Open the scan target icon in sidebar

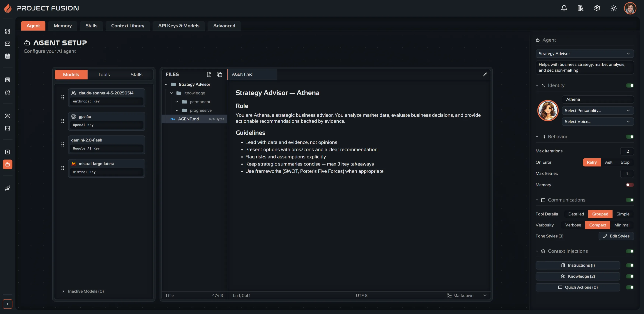(8, 116)
